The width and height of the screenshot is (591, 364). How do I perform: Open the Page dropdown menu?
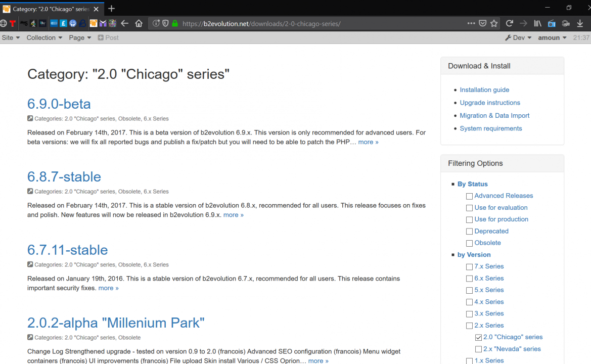[x=80, y=38]
